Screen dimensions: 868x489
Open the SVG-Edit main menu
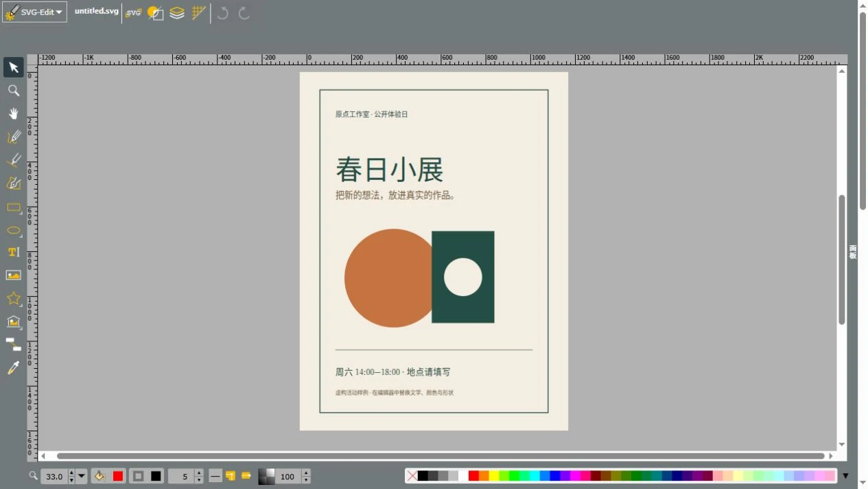[34, 12]
